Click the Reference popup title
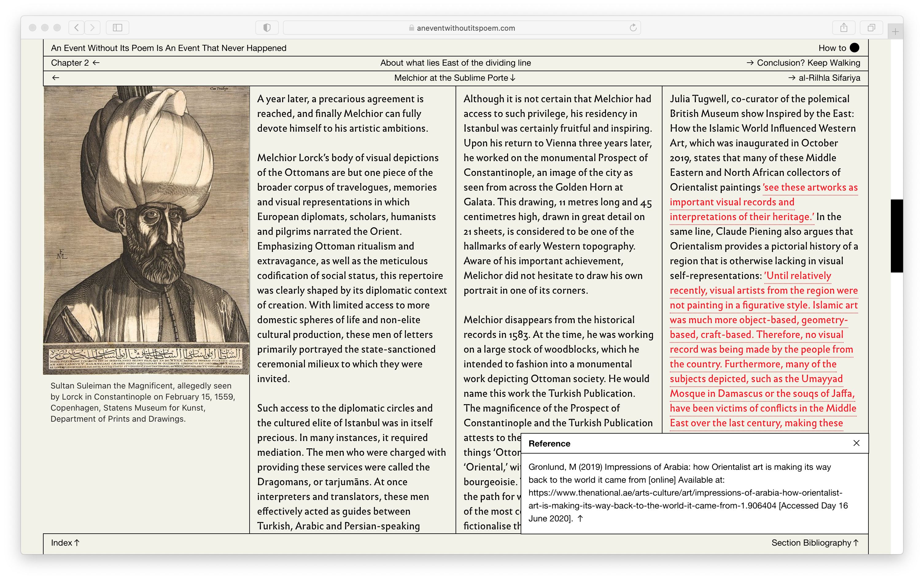Screen dimensions: 924x580 [549, 443]
